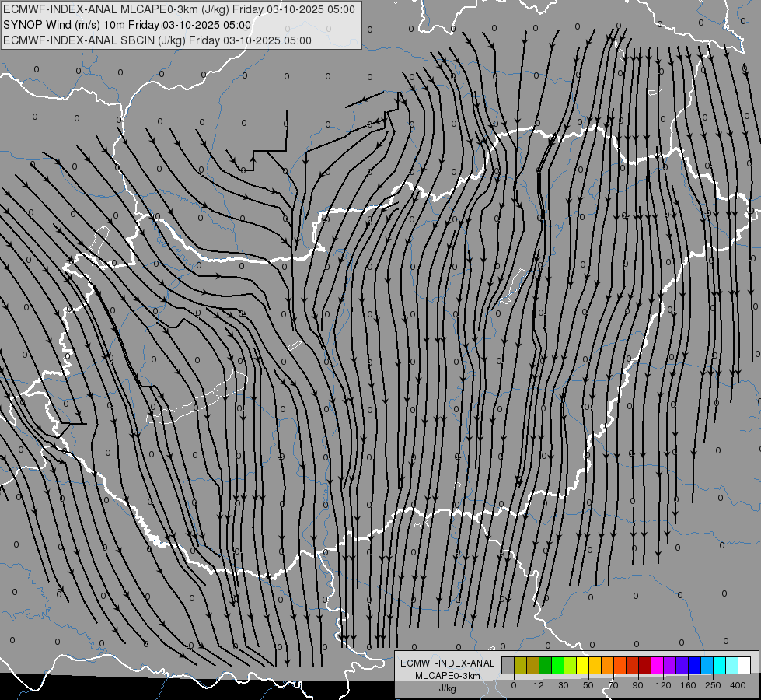Click the 70 tick label on the scale
Image resolution: width=761 pixels, height=700 pixels.
pos(613,685)
